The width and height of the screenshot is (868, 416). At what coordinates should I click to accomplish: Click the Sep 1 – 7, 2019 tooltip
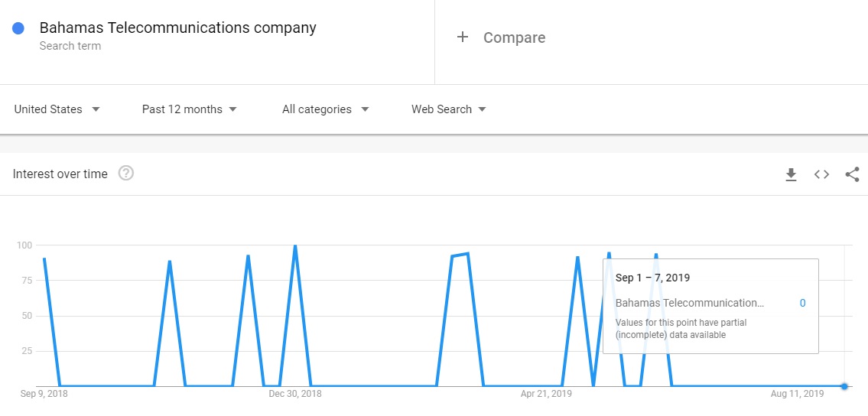click(710, 306)
